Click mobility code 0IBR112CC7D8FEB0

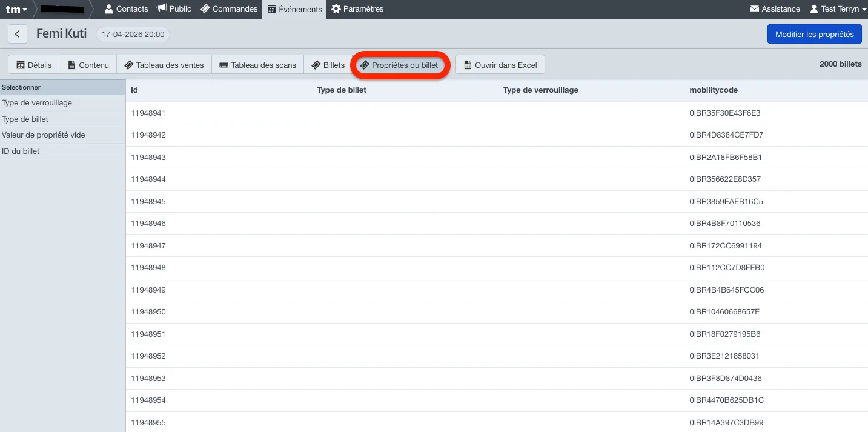click(x=727, y=268)
